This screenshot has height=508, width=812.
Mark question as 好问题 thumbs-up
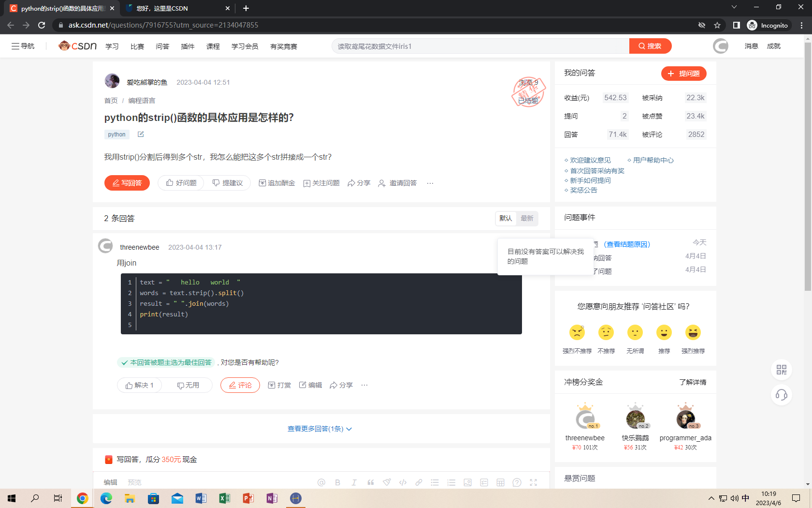point(181,183)
